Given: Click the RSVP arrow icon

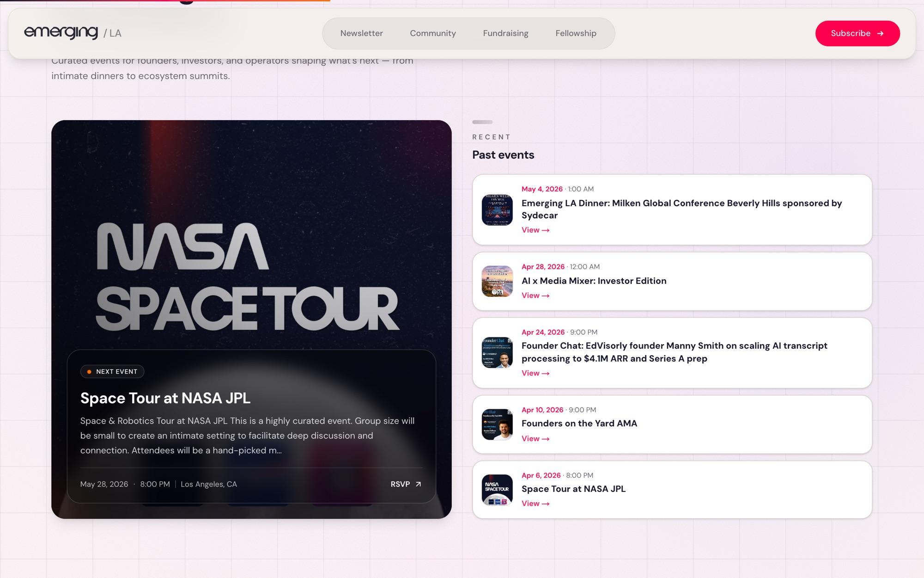Looking at the screenshot, I should coord(418,484).
